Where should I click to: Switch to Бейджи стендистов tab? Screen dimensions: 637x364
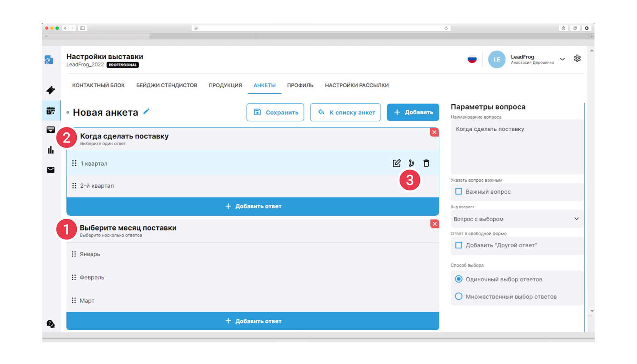[167, 85]
